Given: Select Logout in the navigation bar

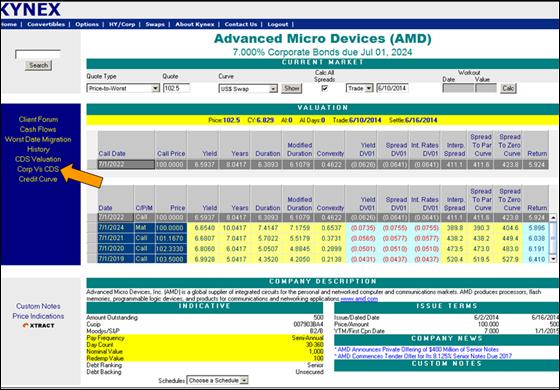Looking at the screenshot, I should [x=278, y=24].
